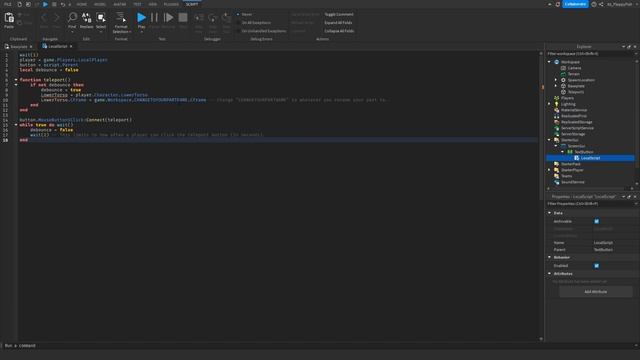The height and width of the screenshot is (360, 640).
Task: Click the small Play icon in quick access bar
Action: [x=45, y=4]
